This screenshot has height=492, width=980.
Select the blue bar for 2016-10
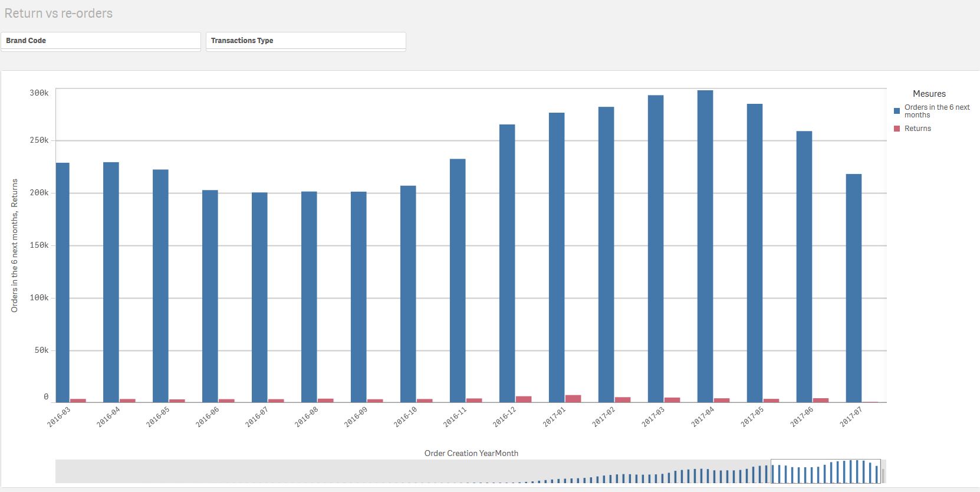[408, 294]
